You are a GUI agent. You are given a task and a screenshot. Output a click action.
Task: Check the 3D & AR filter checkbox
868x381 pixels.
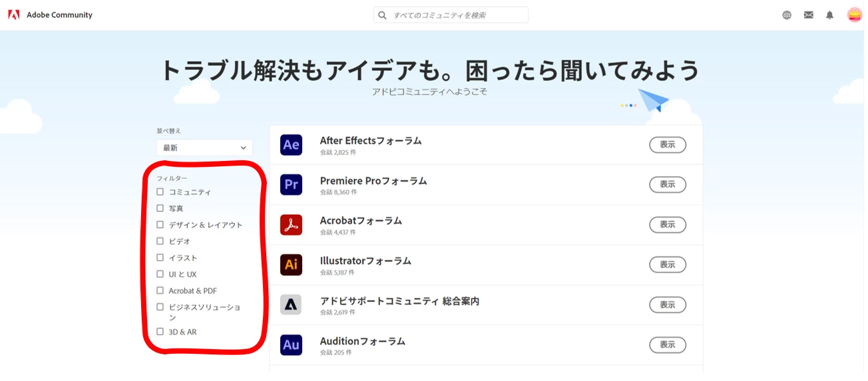coord(160,331)
